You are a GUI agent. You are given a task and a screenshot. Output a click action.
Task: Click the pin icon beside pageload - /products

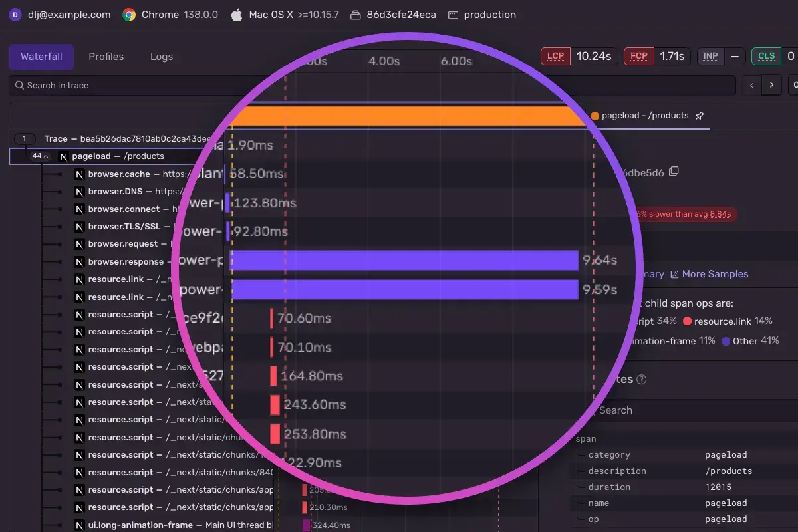point(699,116)
